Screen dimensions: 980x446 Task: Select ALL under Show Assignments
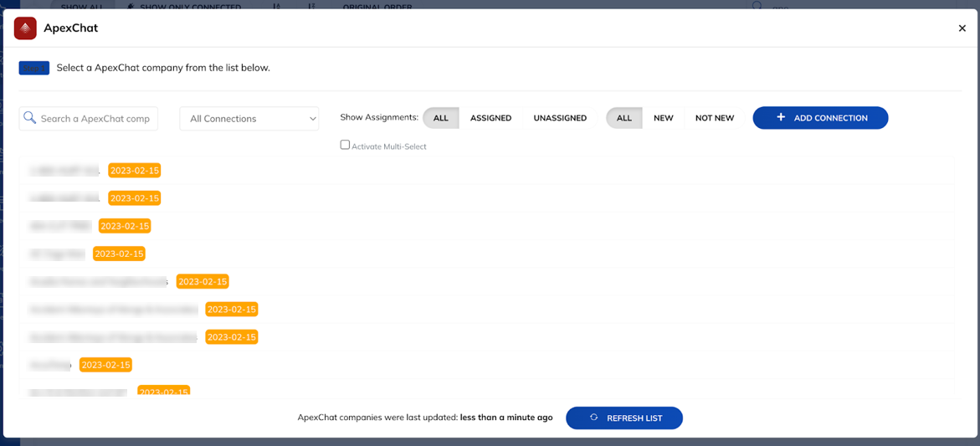pos(441,118)
